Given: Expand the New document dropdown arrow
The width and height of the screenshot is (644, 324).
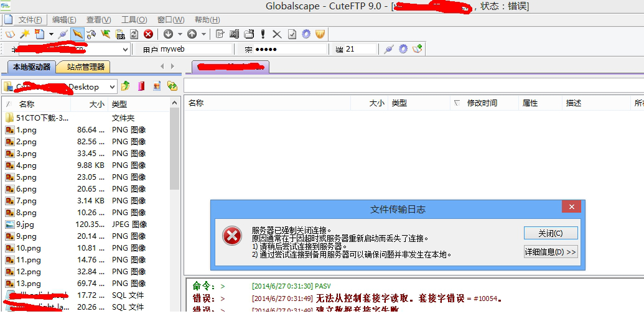Looking at the screenshot, I should pos(51,34).
